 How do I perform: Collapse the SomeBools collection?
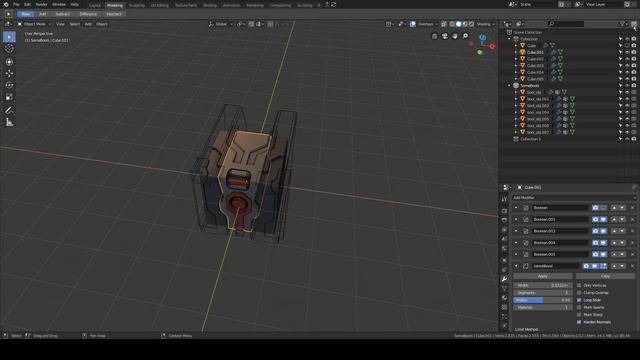[509, 86]
